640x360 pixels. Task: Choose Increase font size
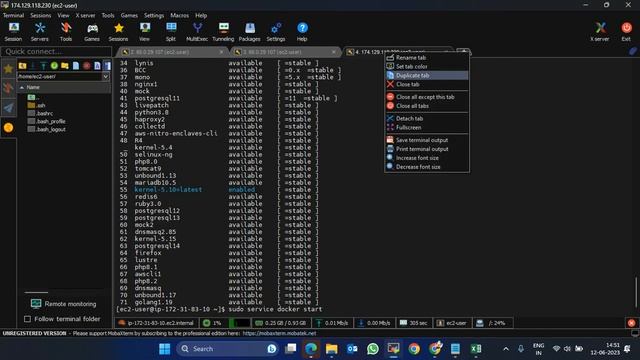tap(427, 158)
